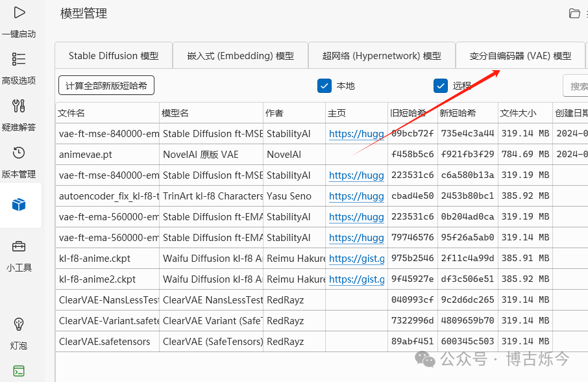Select the ClearVAE.safetensors table row

click(260, 341)
